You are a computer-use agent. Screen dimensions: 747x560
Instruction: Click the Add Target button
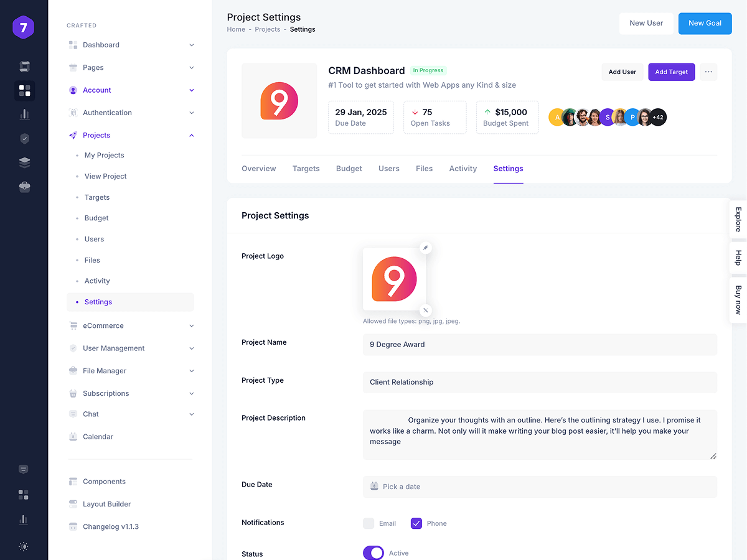[x=671, y=72]
